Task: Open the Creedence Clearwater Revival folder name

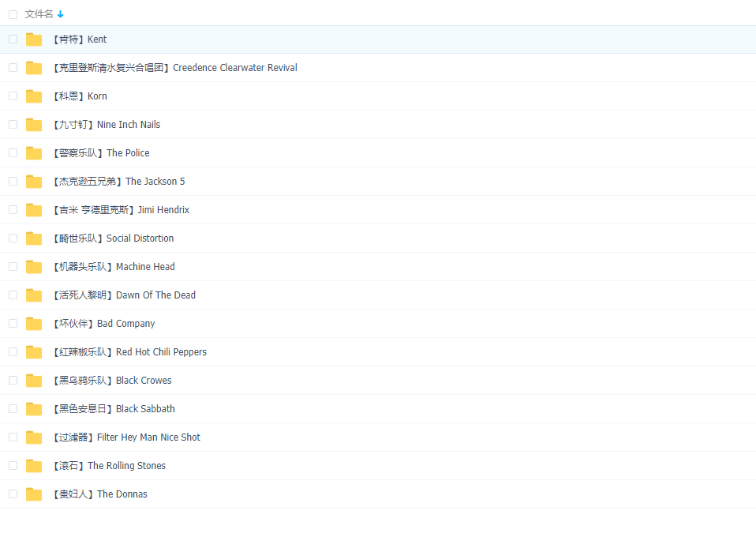Action: coord(175,68)
